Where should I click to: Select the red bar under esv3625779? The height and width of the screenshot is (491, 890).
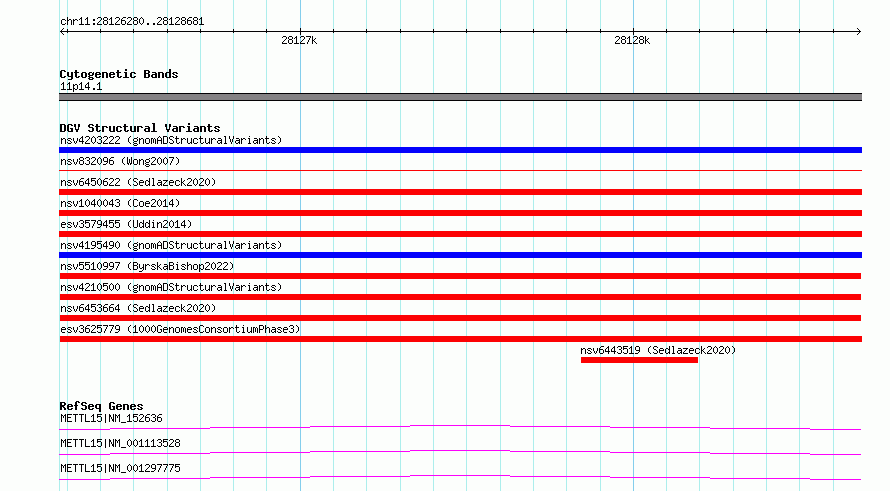[x=460, y=339]
